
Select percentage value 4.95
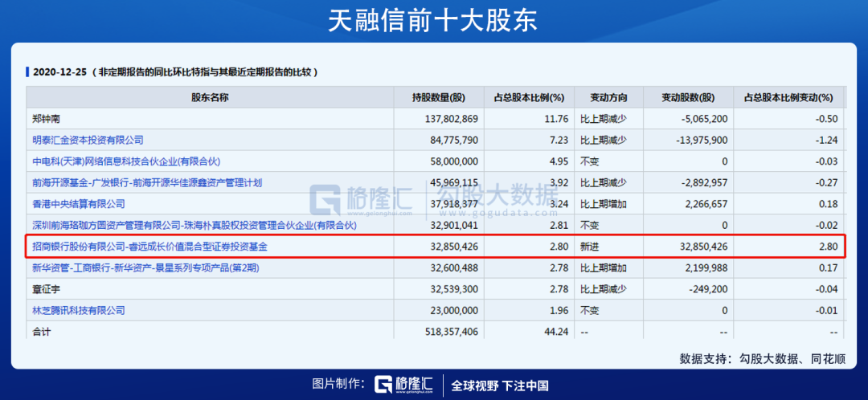pos(559,161)
